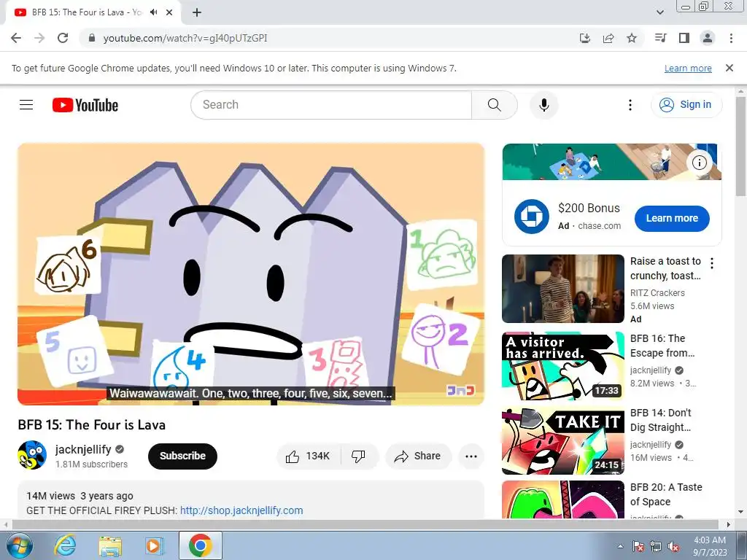
Task: Open a new tab
Action: pyautogui.click(x=197, y=12)
